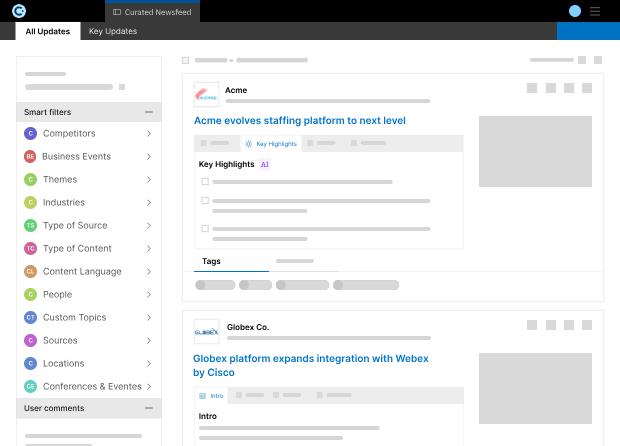Switch to the Key Updates tab
620x446 pixels.
(x=113, y=31)
